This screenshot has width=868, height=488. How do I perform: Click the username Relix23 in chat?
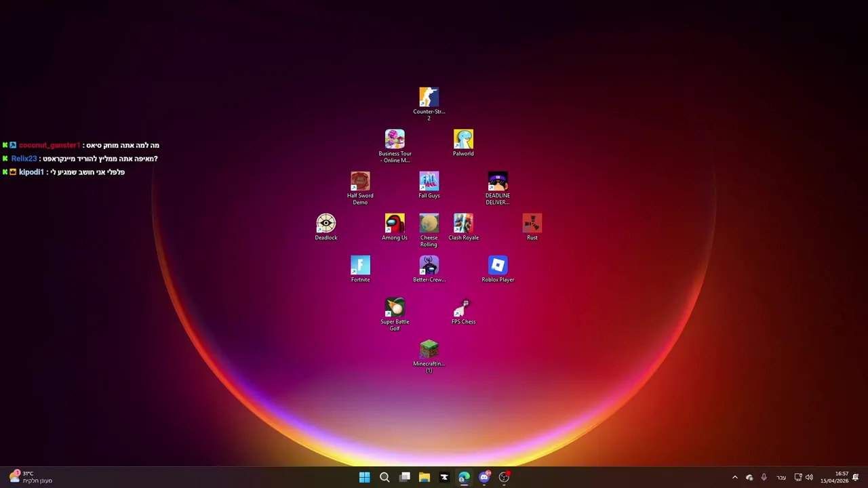(24, 159)
